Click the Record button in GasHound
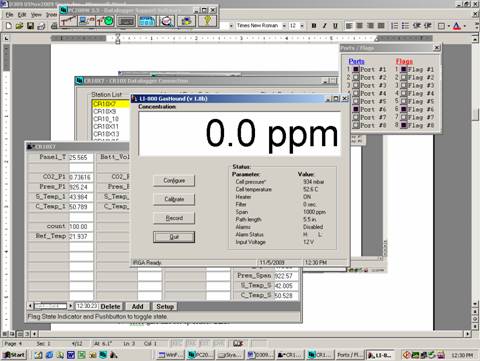 tap(174, 218)
